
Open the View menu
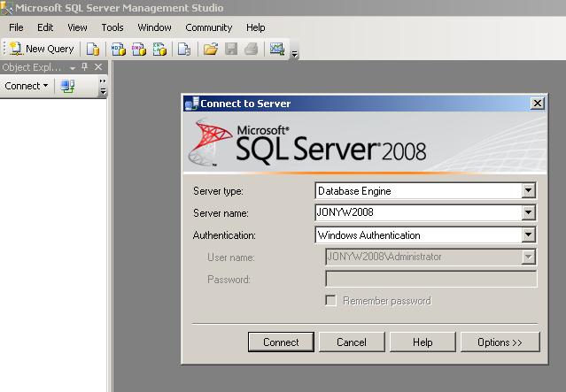coord(77,27)
